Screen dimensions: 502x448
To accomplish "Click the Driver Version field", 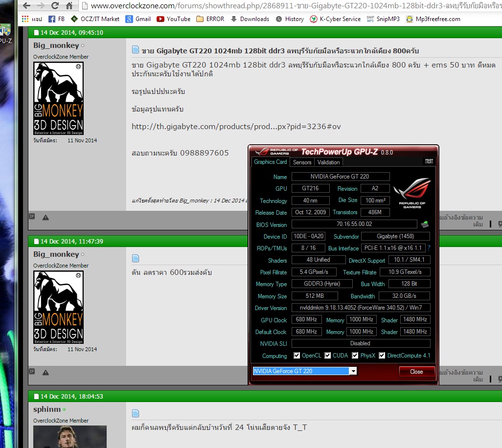I will (361, 308).
